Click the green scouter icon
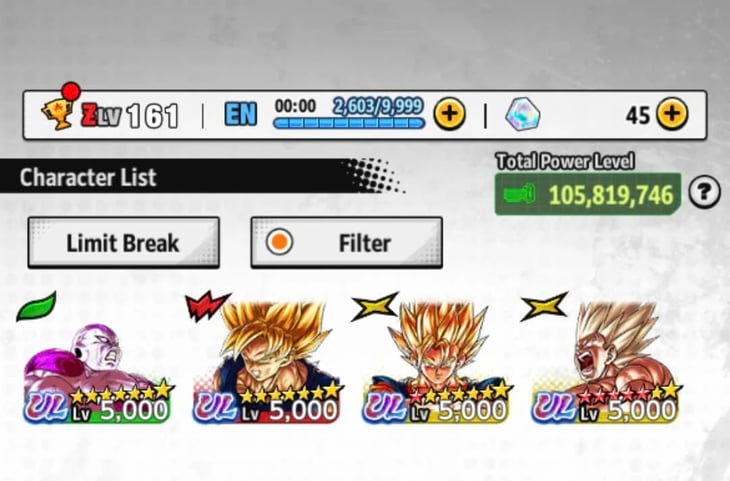The image size is (730, 481). (x=520, y=194)
